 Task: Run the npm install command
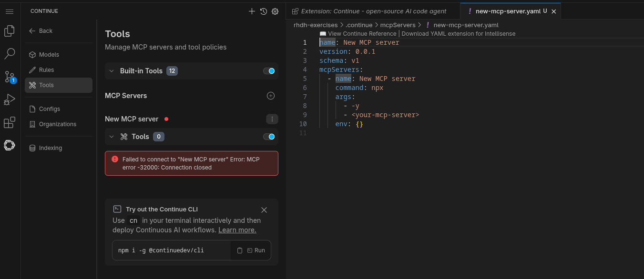(x=256, y=250)
